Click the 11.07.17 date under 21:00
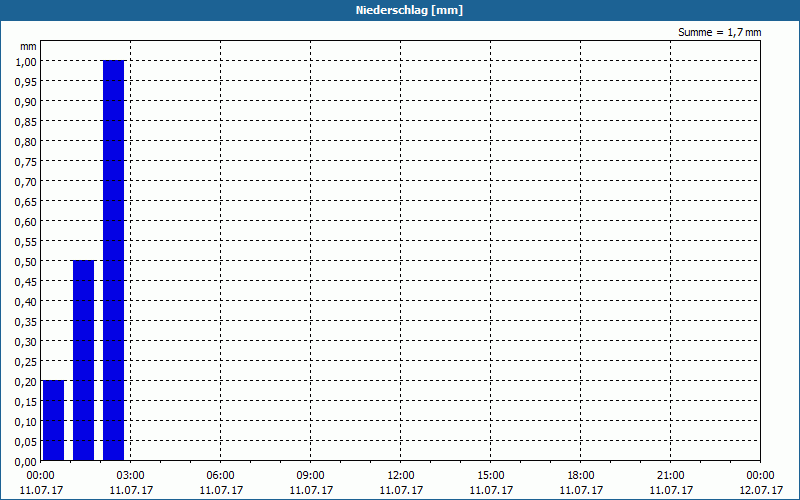 click(x=671, y=490)
